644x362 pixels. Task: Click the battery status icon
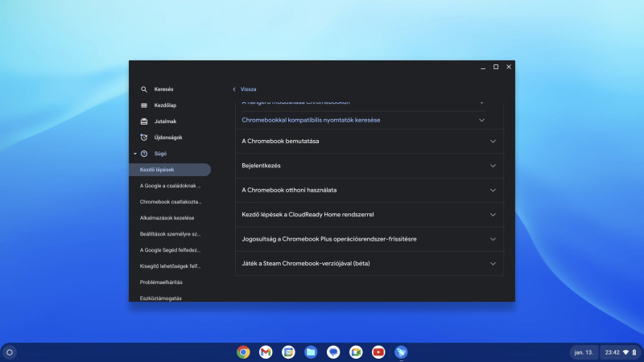coord(634,352)
